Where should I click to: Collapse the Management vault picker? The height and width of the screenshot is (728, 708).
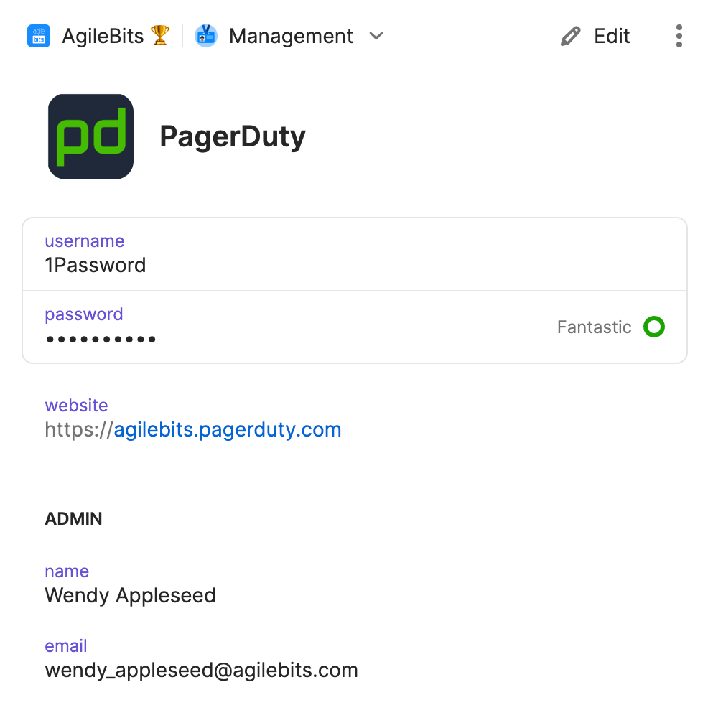(376, 36)
